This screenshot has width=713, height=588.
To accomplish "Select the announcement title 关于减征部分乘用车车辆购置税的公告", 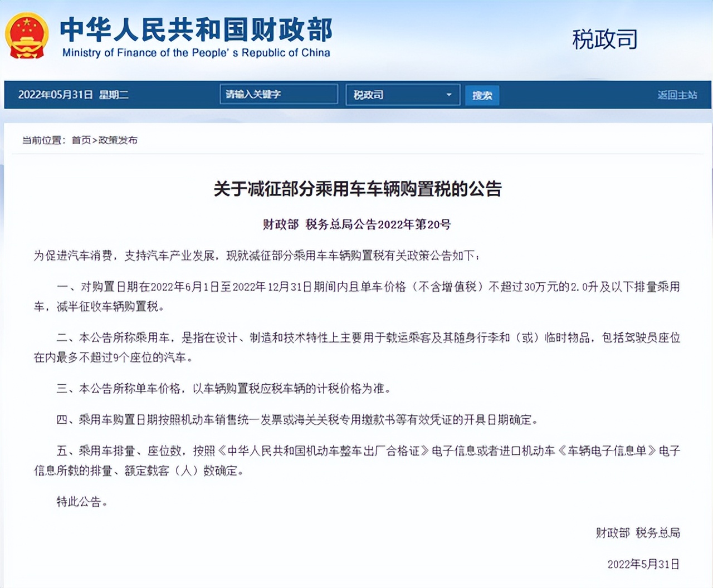I will pyautogui.click(x=356, y=189).
